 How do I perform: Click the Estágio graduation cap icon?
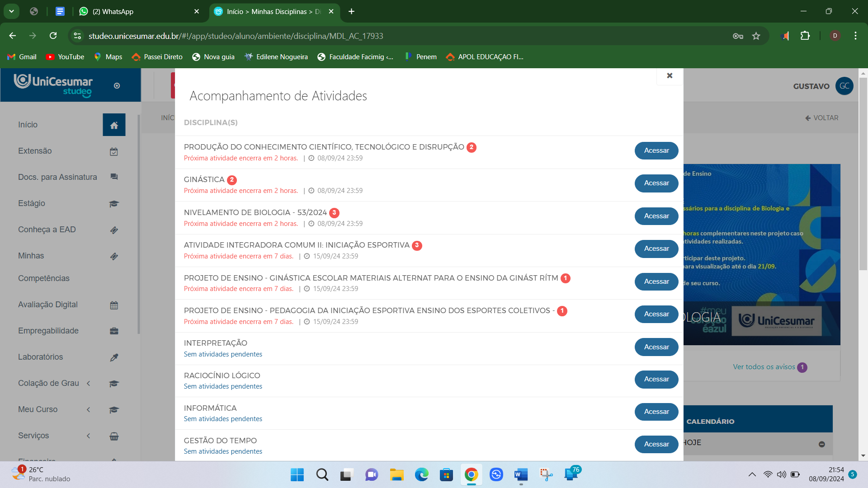click(x=114, y=204)
